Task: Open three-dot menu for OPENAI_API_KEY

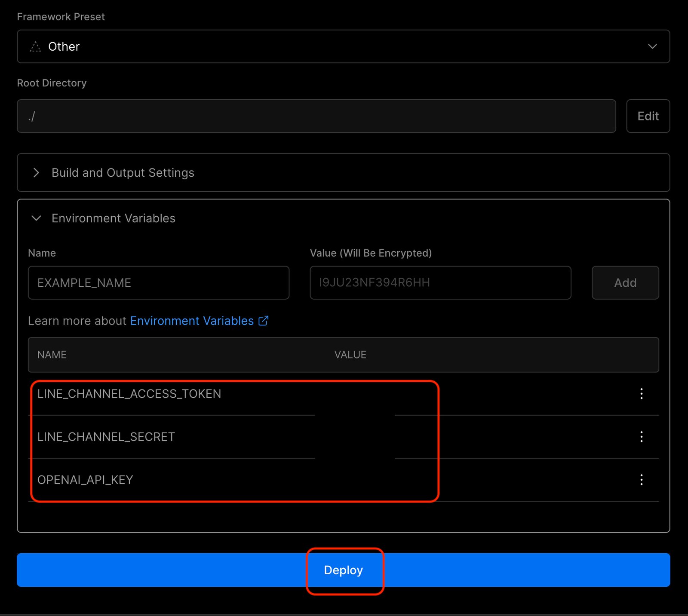Action: (x=641, y=480)
